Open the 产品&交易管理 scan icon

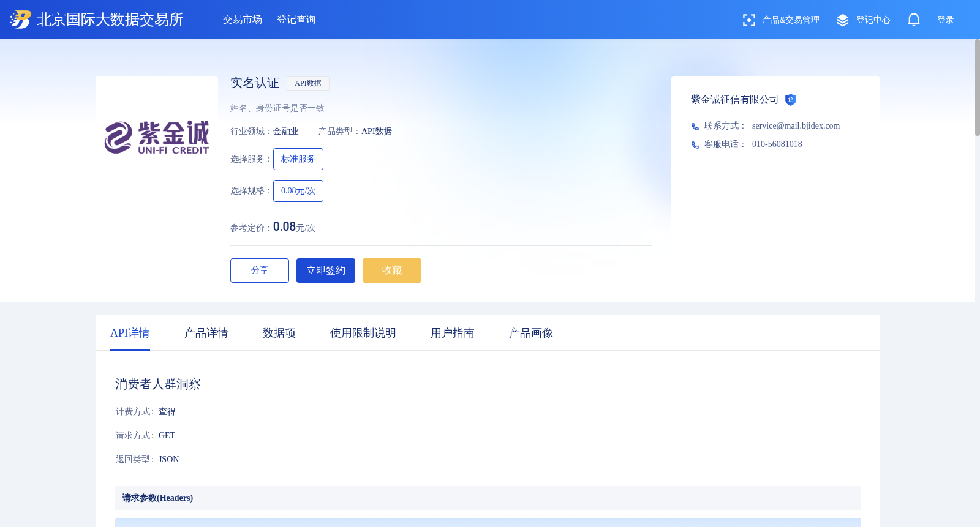point(748,20)
